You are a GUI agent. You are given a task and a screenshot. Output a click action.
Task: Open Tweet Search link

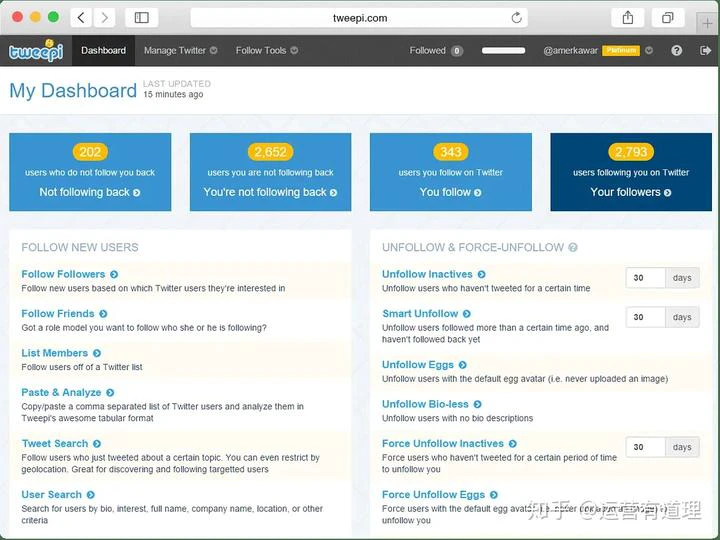point(55,444)
